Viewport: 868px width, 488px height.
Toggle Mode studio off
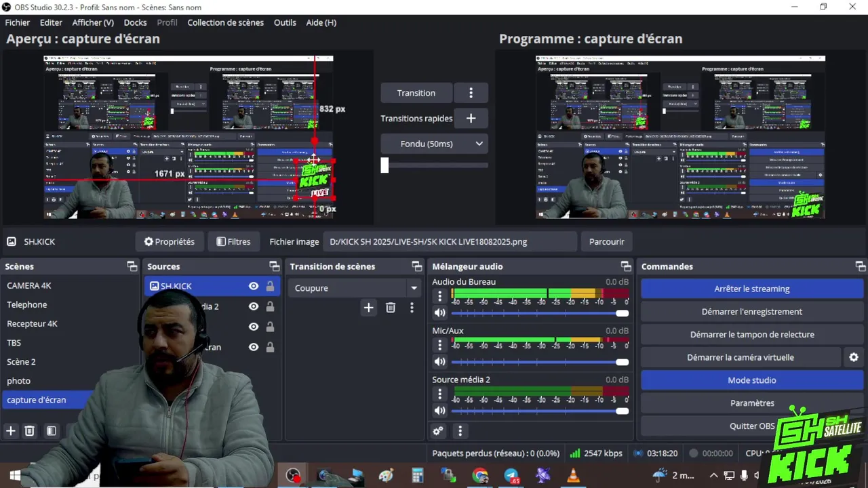(x=751, y=380)
